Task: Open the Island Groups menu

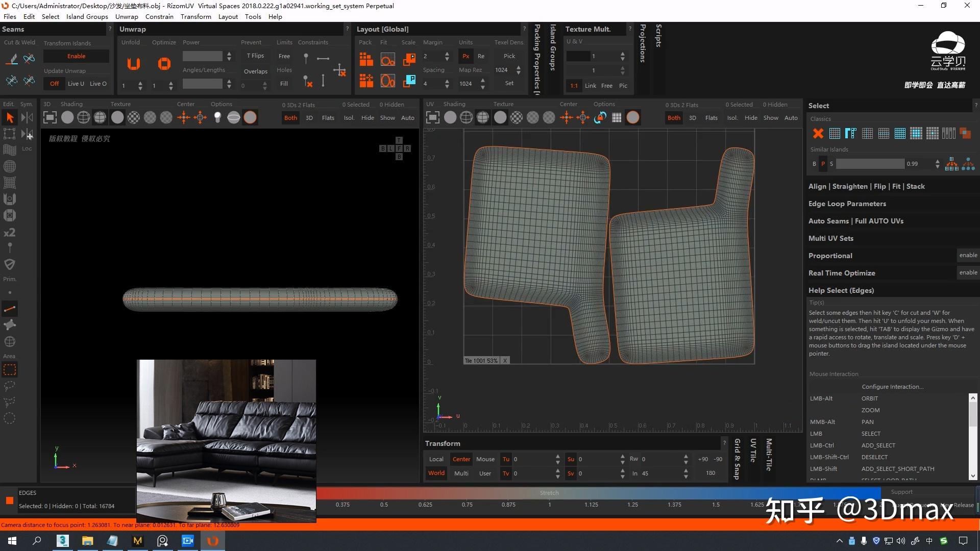Action: point(87,16)
